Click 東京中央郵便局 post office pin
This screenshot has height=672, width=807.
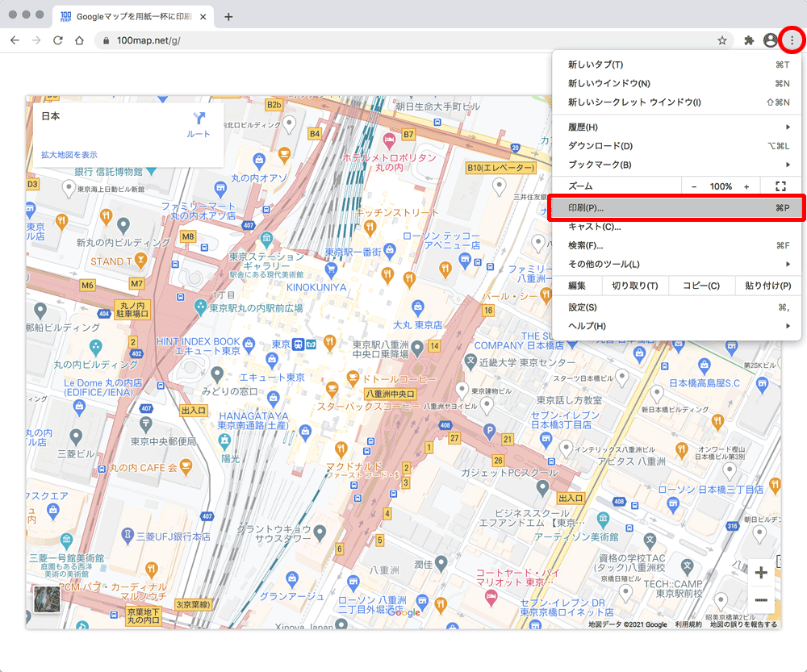(146, 424)
